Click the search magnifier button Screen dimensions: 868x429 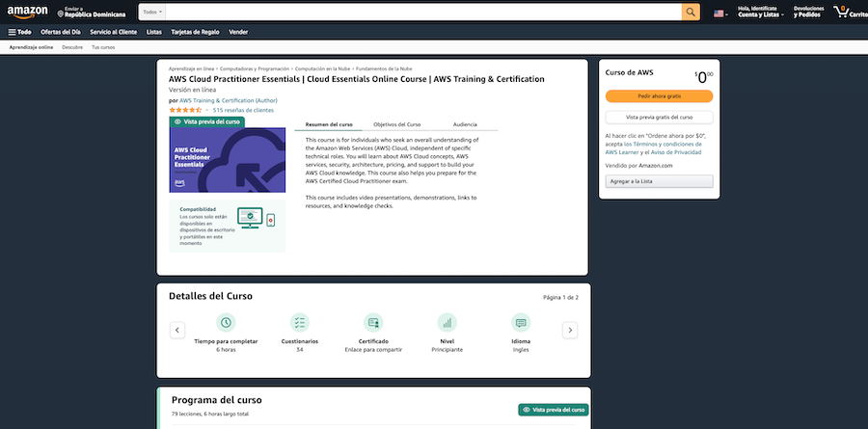(x=691, y=13)
